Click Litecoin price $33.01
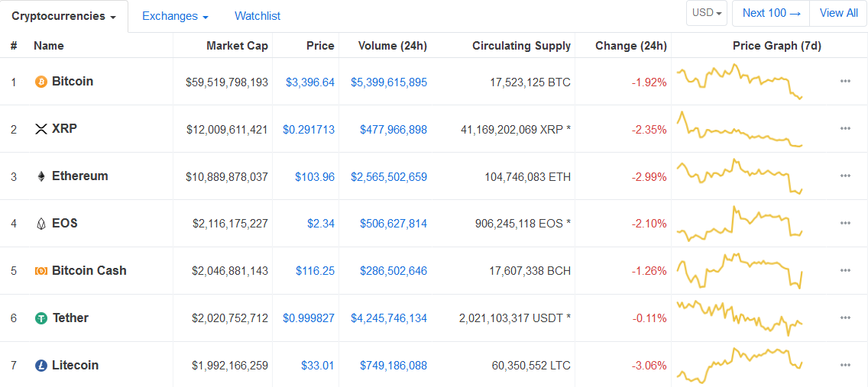The width and height of the screenshot is (868, 387). (x=318, y=366)
